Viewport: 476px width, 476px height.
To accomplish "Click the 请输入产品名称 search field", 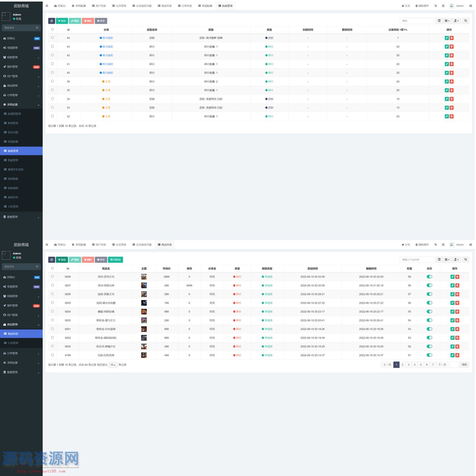I will click(417, 260).
